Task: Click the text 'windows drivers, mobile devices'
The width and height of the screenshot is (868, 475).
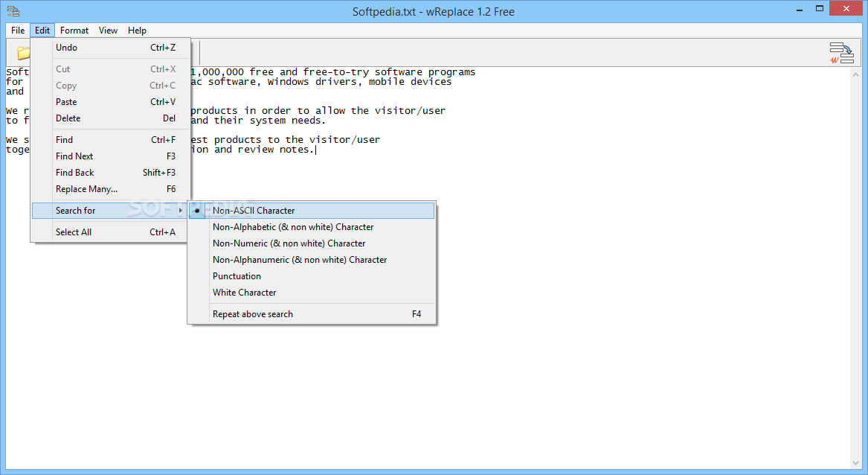Action: 359,82
